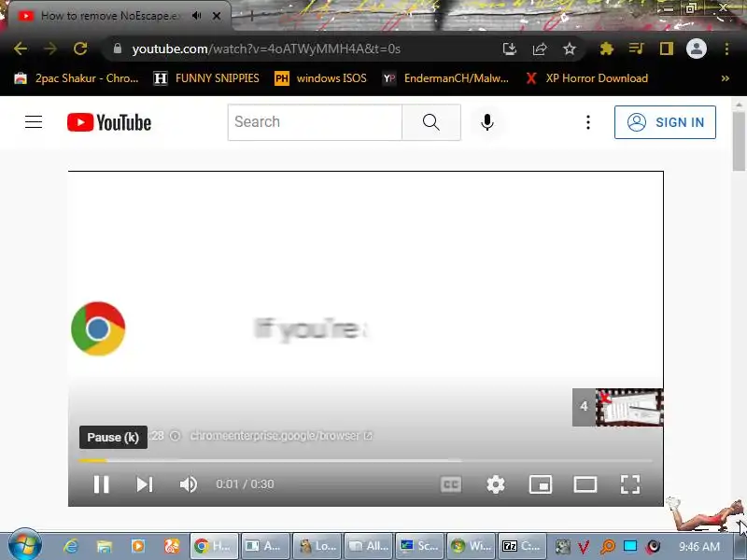Screen dimensions: 747x560
Task: Bookmark this page with the star
Action: [570, 49]
